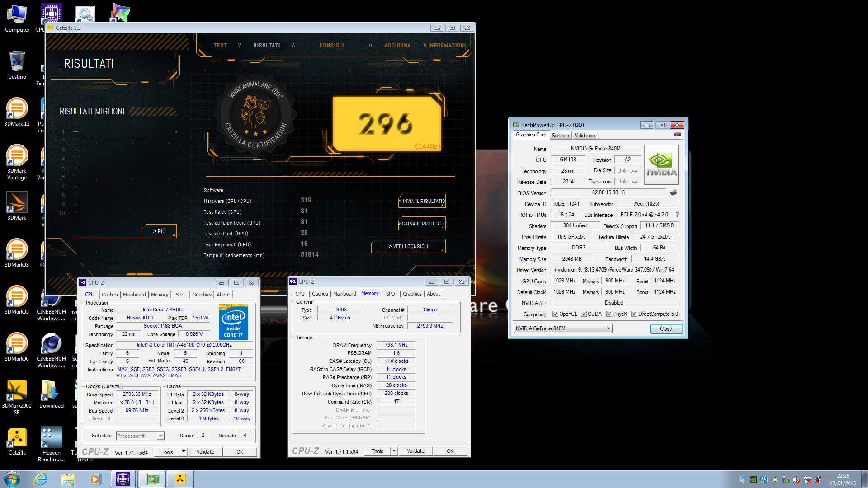Click the Show desktop strip on the taskbar
This screenshot has width=868, height=488.
(864, 479)
